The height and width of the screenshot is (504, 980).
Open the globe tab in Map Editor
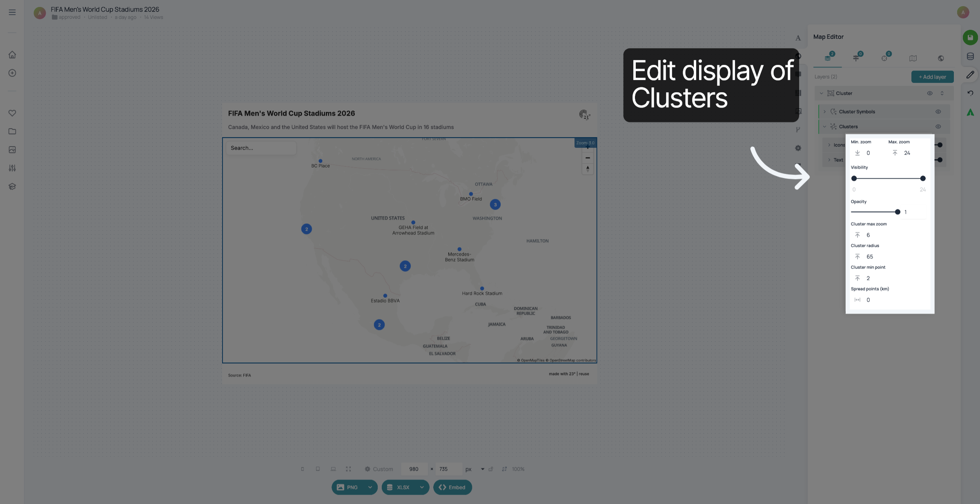(x=941, y=58)
